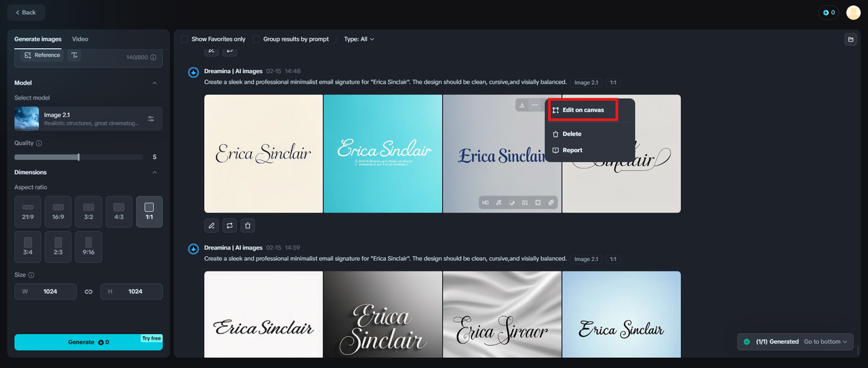Click the height input field 1024
Image resolution: width=868 pixels, height=368 pixels.
tap(132, 291)
